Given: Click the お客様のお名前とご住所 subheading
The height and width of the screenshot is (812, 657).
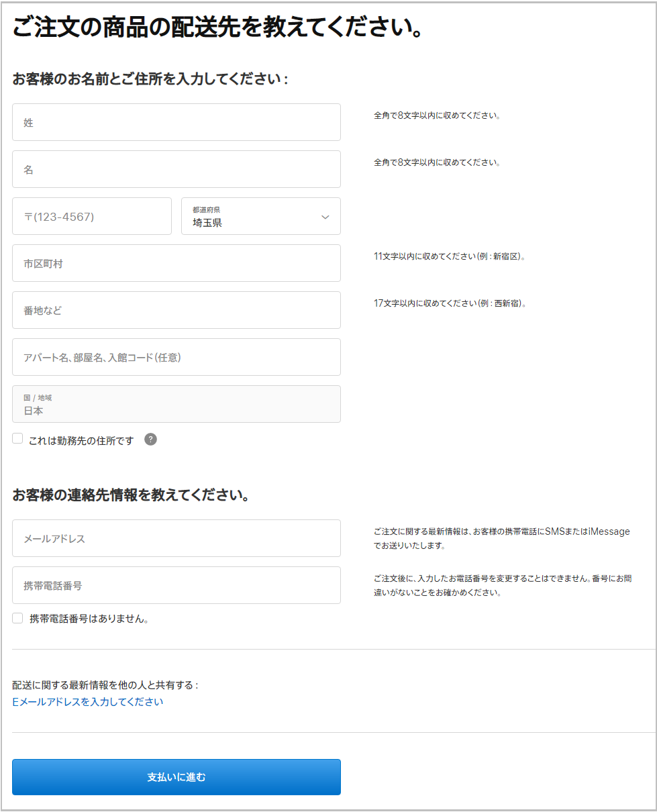Looking at the screenshot, I should point(150,79).
